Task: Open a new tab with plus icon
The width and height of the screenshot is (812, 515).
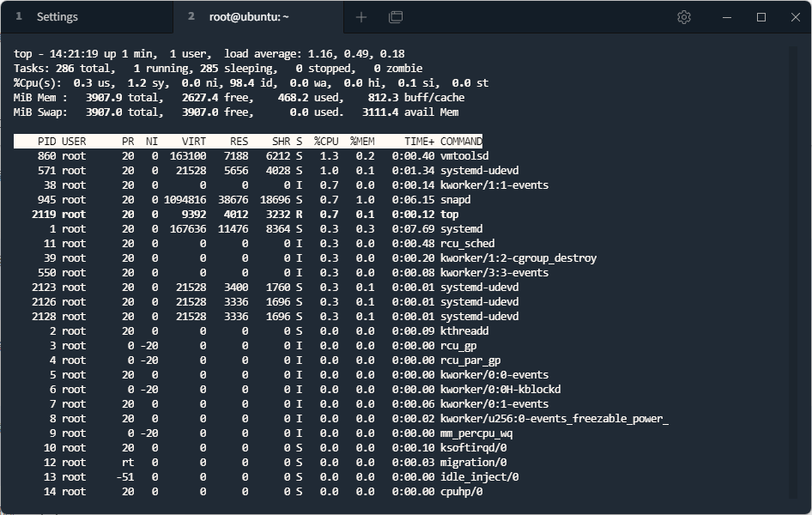Action: [x=361, y=17]
